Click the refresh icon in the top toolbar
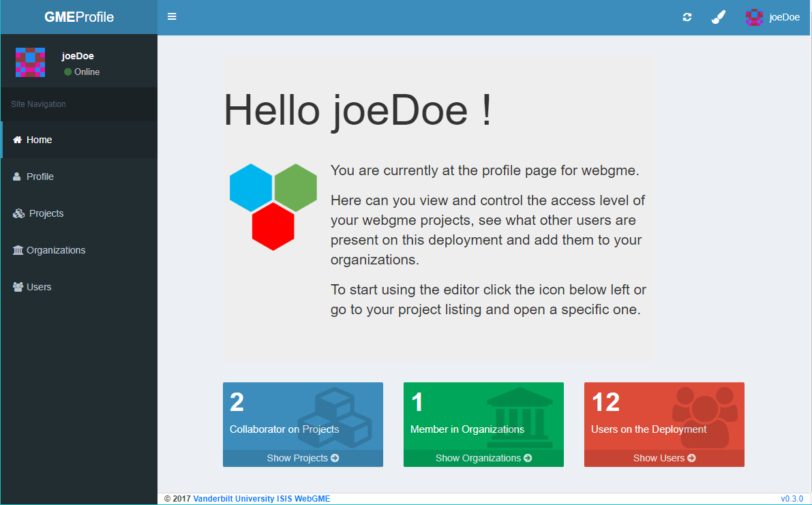The height and width of the screenshot is (505, 812). pyautogui.click(x=687, y=16)
